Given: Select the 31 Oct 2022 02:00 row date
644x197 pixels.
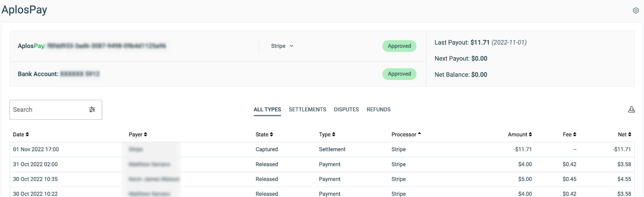Looking at the screenshot, I should pyautogui.click(x=35, y=164).
